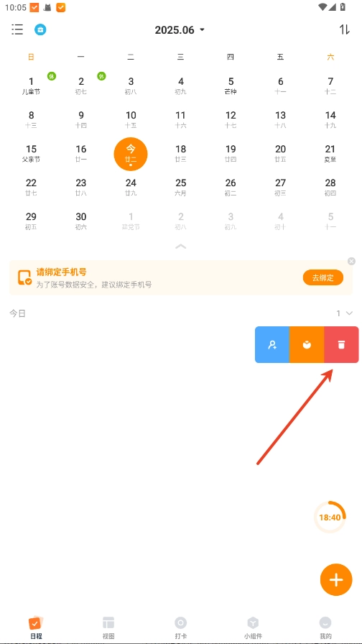Tap the red trash delete icon

coord(341,345)
